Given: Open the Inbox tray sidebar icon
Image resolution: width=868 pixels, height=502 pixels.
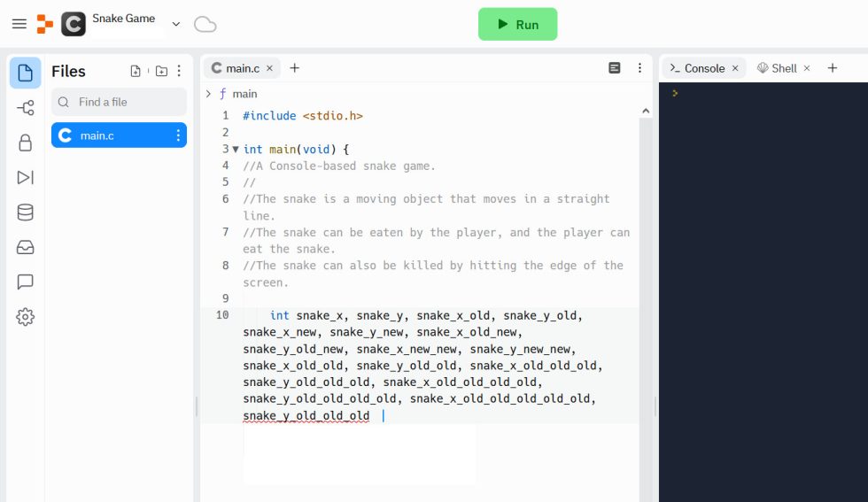Looking at the screenshot, I should [x=26, y=247].
